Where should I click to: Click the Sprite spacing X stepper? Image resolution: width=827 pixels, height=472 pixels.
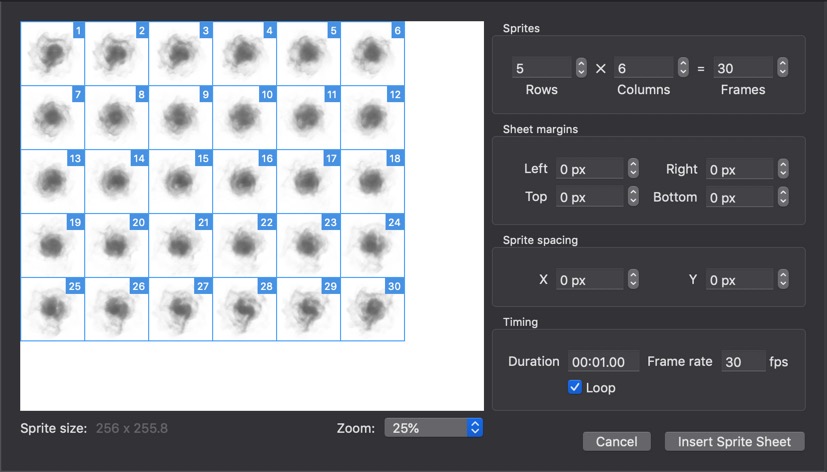(x=633, y=280)
